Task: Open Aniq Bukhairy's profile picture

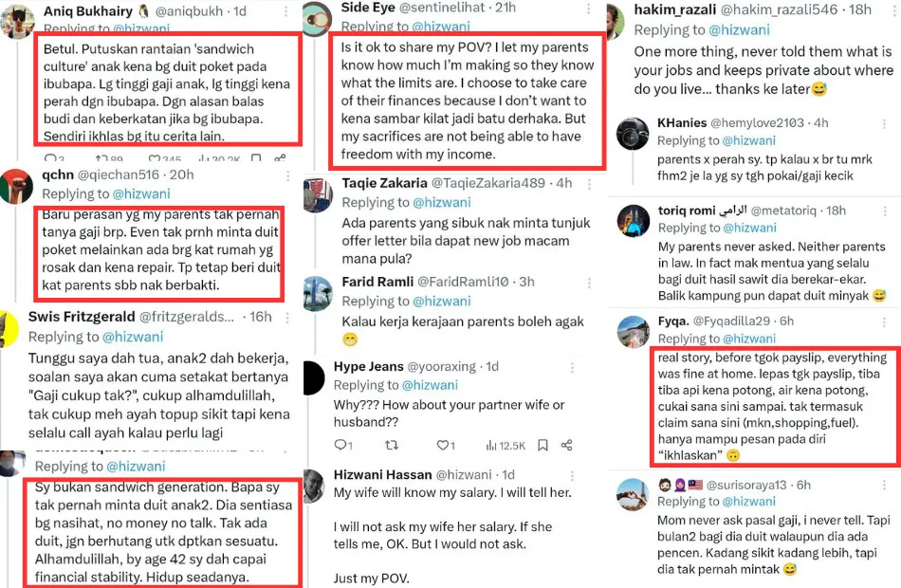Action: tap(19, 21)
